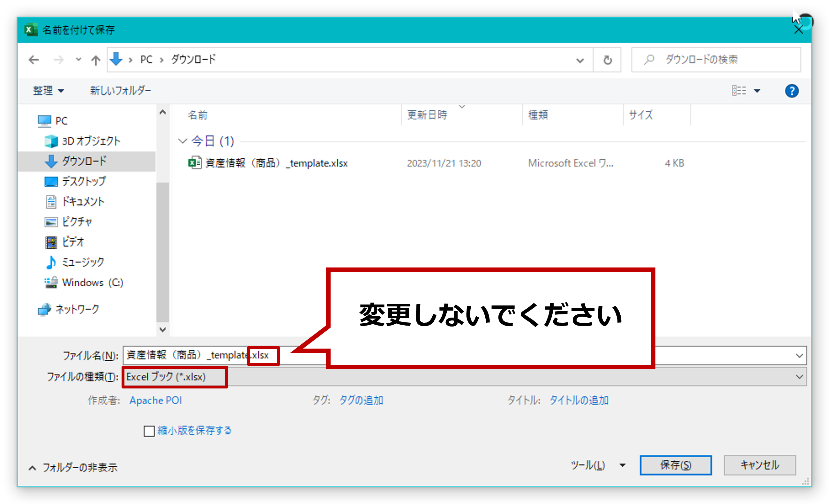Click the up one level arrow

coord(95,60)
